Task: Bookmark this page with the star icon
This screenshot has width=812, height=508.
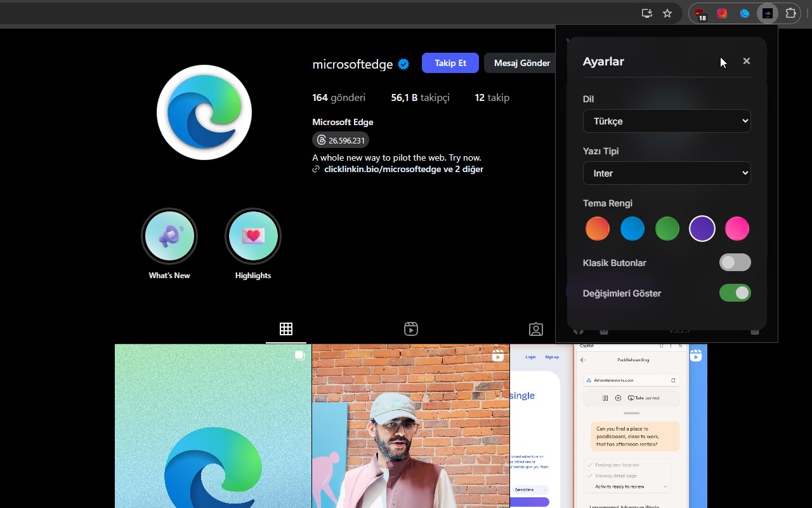Action: (x=667, y=13)
